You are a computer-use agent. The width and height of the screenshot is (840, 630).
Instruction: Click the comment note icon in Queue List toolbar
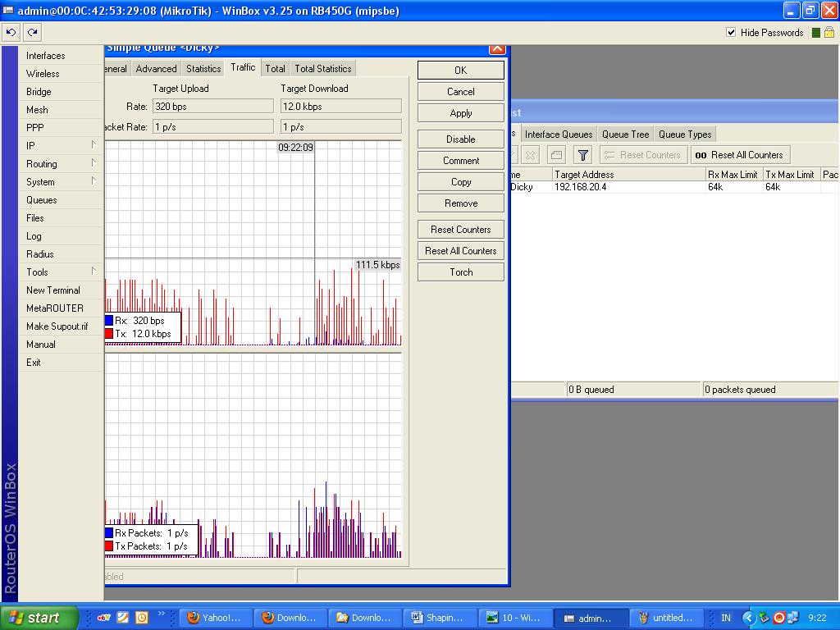(557, 155)
